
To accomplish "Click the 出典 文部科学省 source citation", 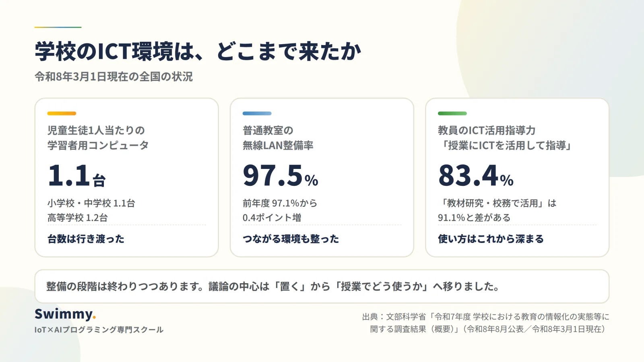I will click(486, 323).
